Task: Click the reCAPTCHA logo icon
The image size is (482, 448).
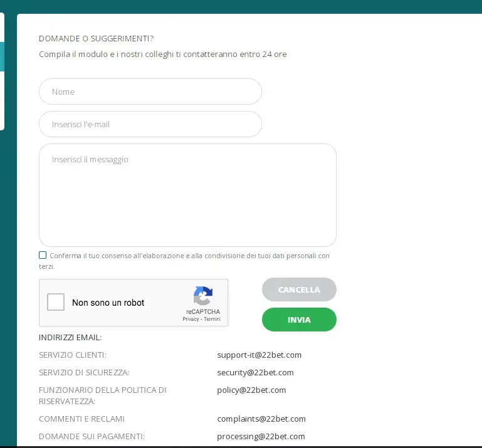Action: click(x=203, y=296)
